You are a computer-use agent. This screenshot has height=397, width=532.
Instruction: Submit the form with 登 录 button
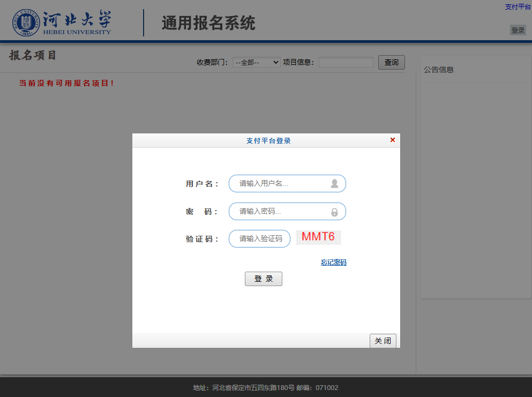263,279
